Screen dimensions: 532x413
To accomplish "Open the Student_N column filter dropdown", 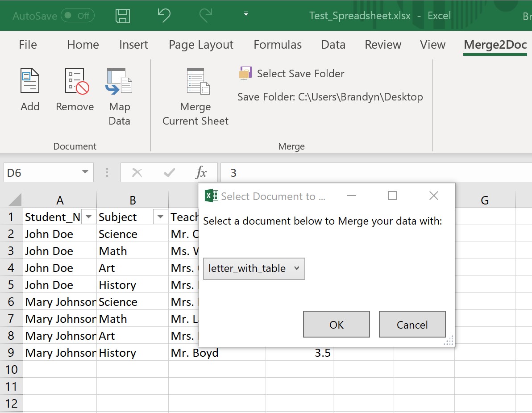I will (x=88, y=217).
